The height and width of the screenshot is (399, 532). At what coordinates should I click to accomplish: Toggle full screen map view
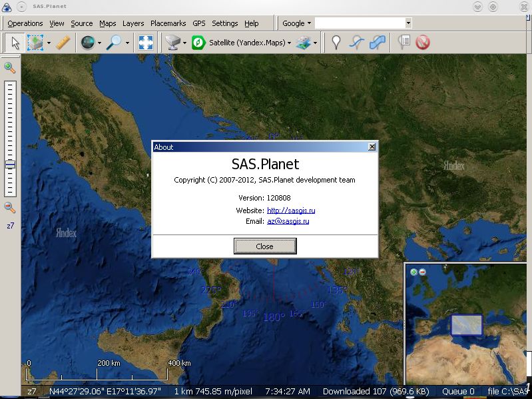pyautogui.click(x=146, y=43)
